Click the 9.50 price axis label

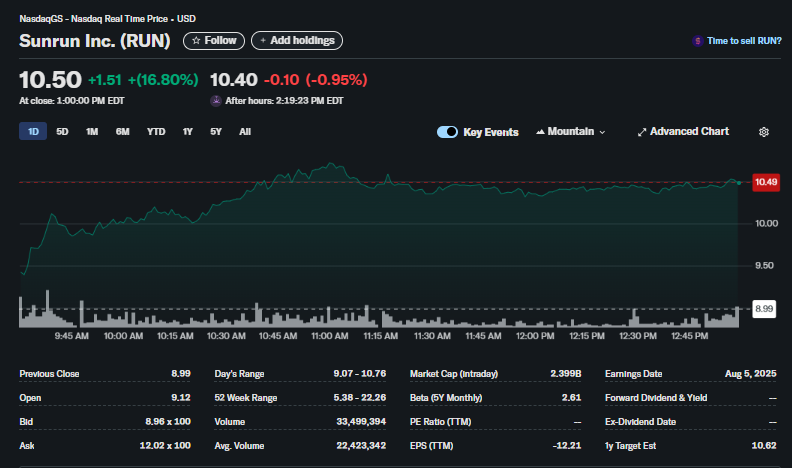coord(764,266)
